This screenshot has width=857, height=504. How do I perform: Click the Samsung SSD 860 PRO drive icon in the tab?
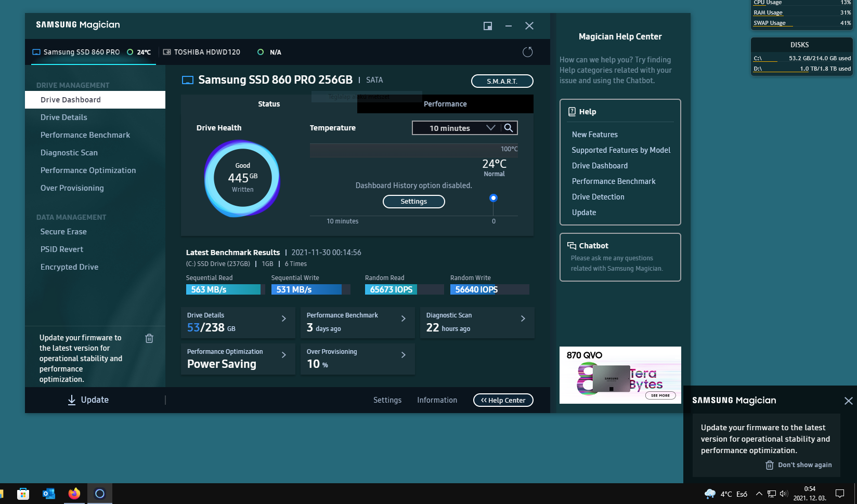tap(36, 52)
